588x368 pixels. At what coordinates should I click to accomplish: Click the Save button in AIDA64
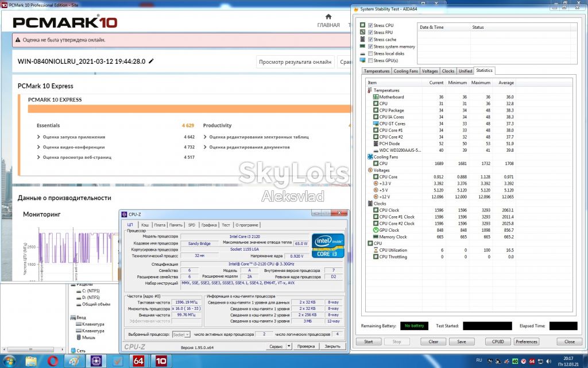coord(462,342)
